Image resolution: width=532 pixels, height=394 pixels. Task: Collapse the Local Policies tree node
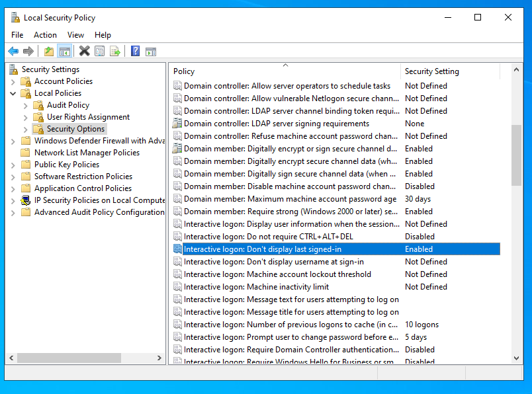coord(13,93)
